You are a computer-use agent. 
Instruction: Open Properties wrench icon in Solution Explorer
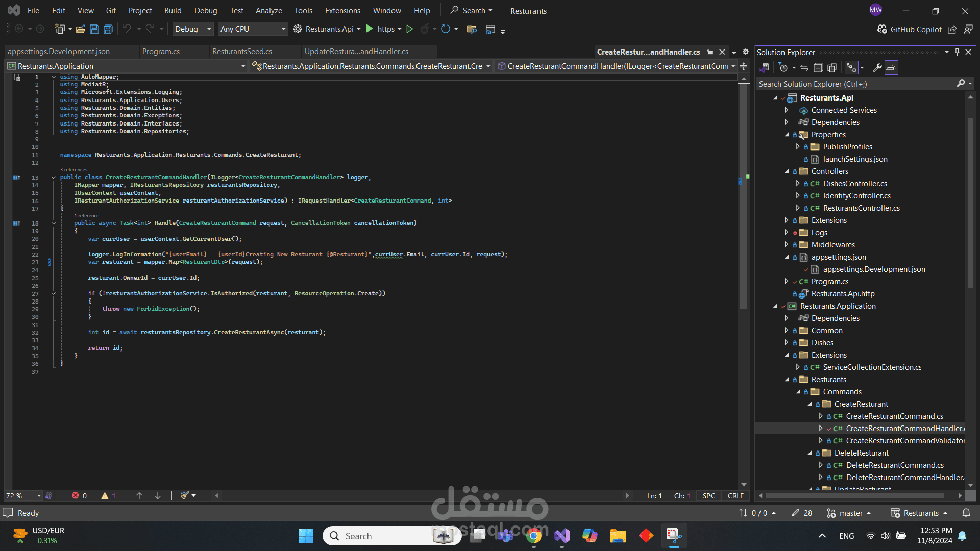point(877,68)
